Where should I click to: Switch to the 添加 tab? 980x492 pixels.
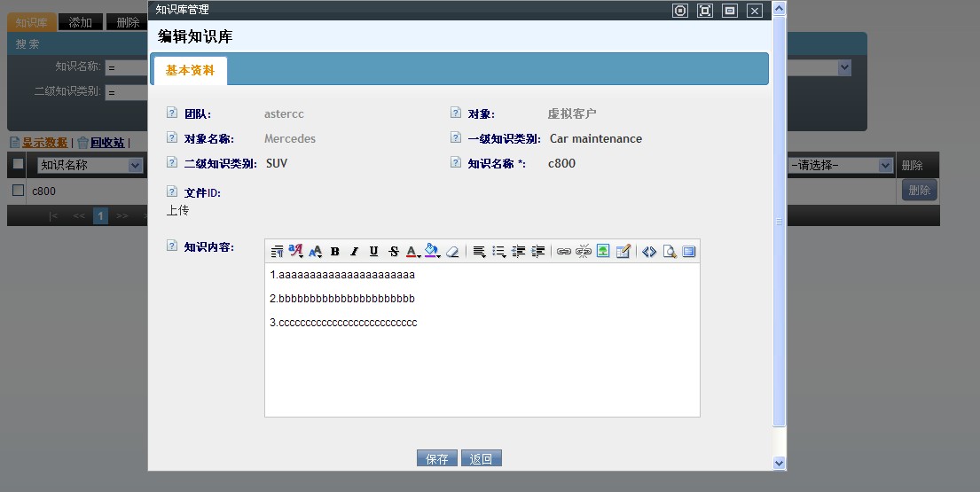(x=80, y=22)
